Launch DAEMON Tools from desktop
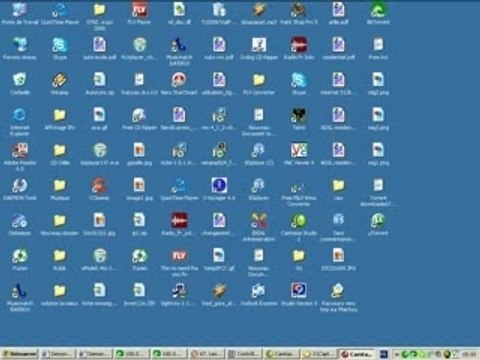The image size is (480, 360). [20, 185]
